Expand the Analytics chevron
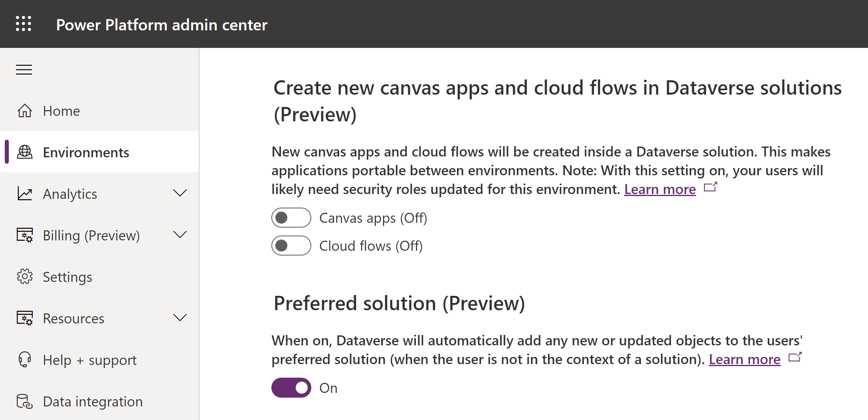Screen dimensions: 868x420 coord(180,193)
